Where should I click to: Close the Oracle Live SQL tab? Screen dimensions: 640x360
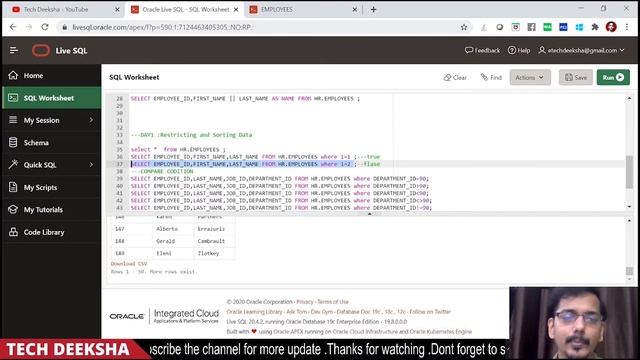coord(236,9)
